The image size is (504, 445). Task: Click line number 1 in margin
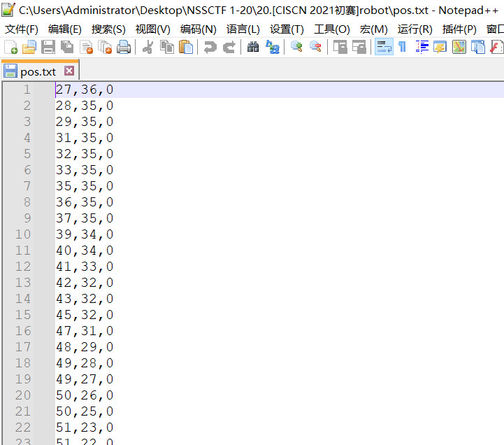pos(27,90)
